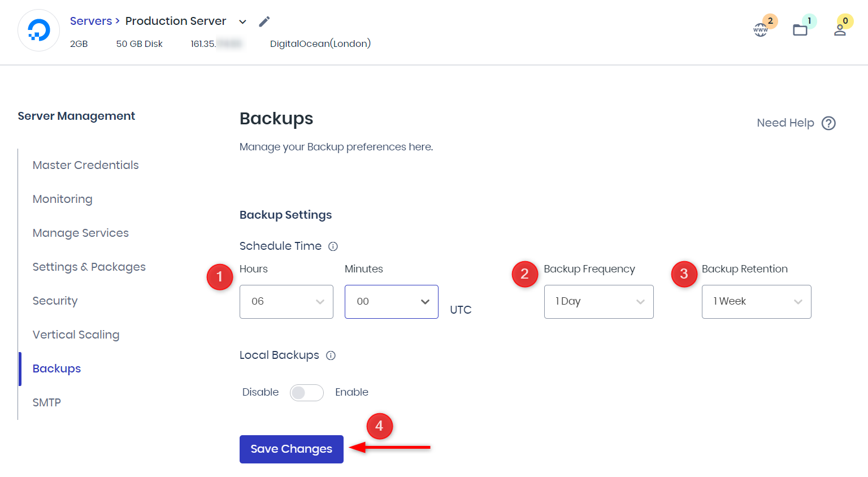Image resolution: width=868 pixels, height=477 pixels.
Task: Open the Hours dropdown
Action: pos(286,302)
